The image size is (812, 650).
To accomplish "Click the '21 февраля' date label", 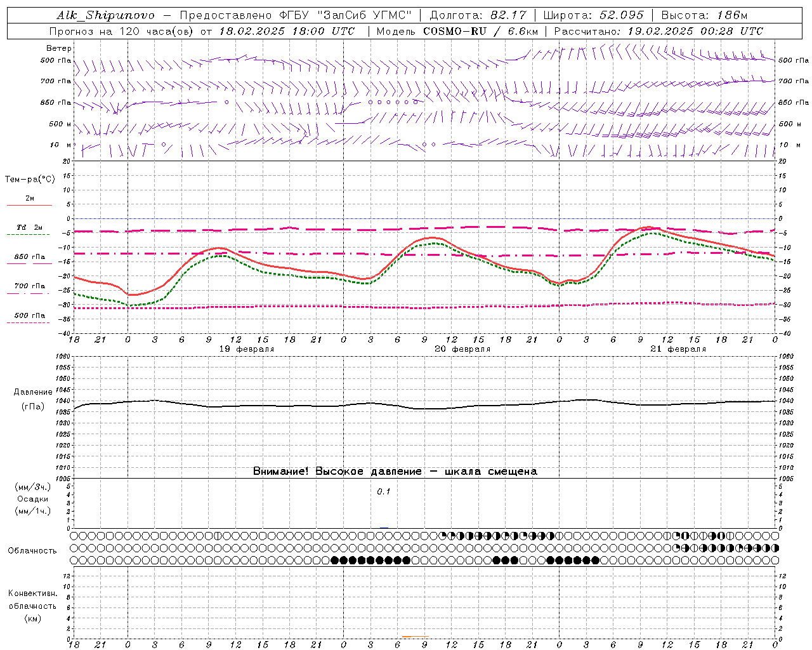I will 678,349.
